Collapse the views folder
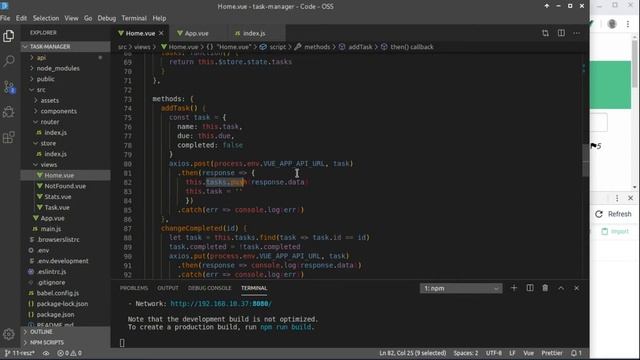Image resolution: width=640 pixels, height=360 pixels. [65, 164]
